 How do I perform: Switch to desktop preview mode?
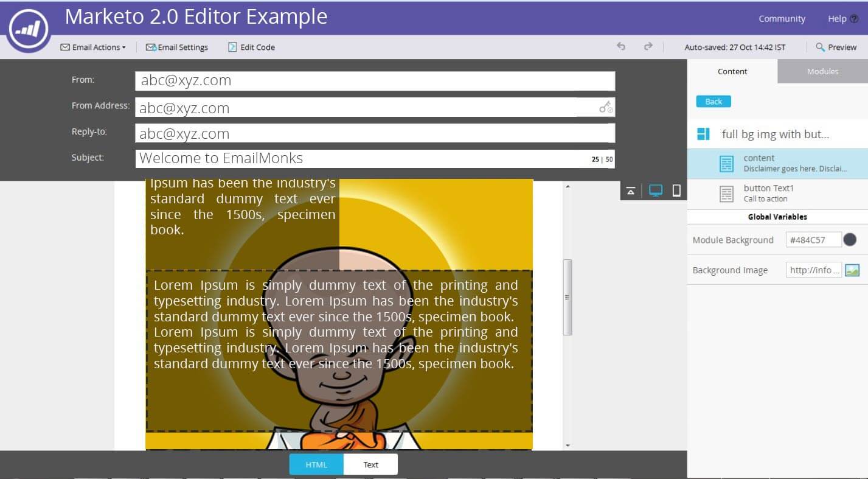click(x=656, y=191)
